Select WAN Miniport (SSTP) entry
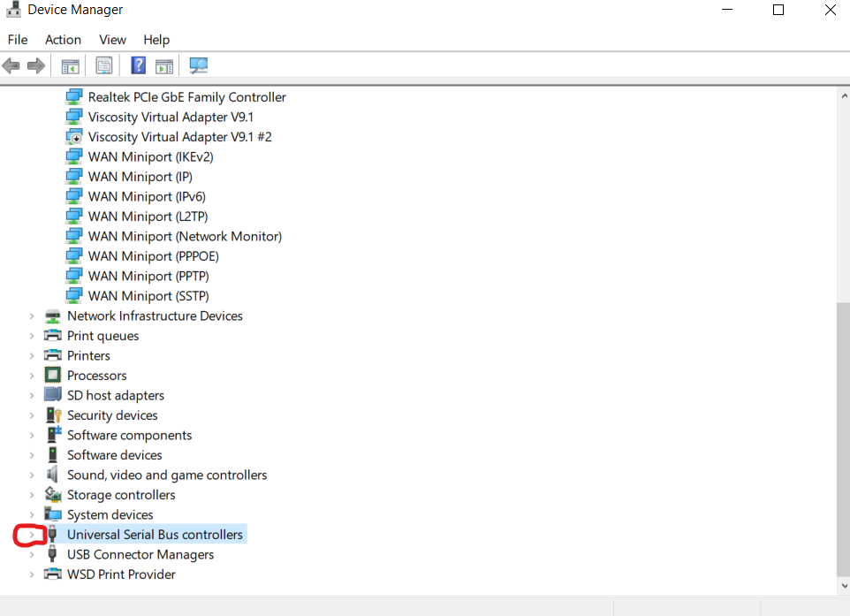Screen dimensions: 850x616 [148, 296]
